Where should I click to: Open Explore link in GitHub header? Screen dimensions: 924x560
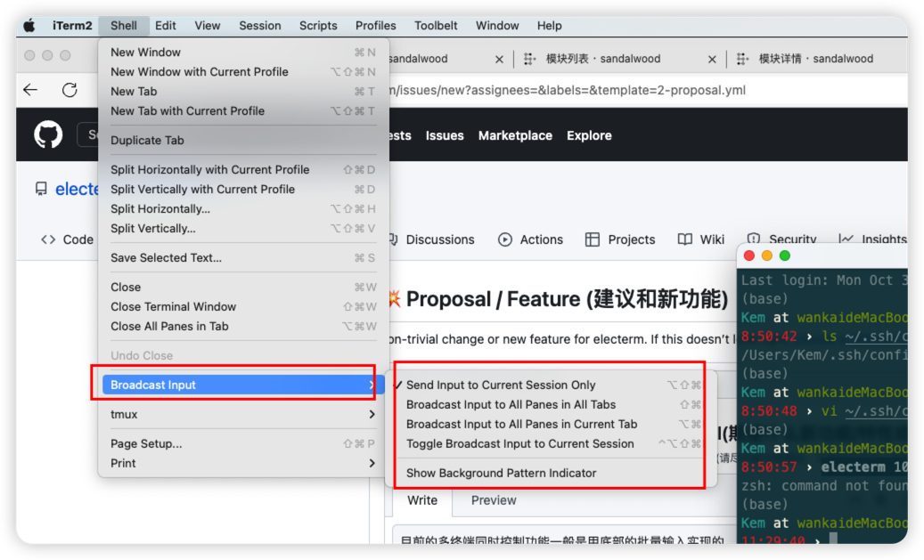point(589,135)
